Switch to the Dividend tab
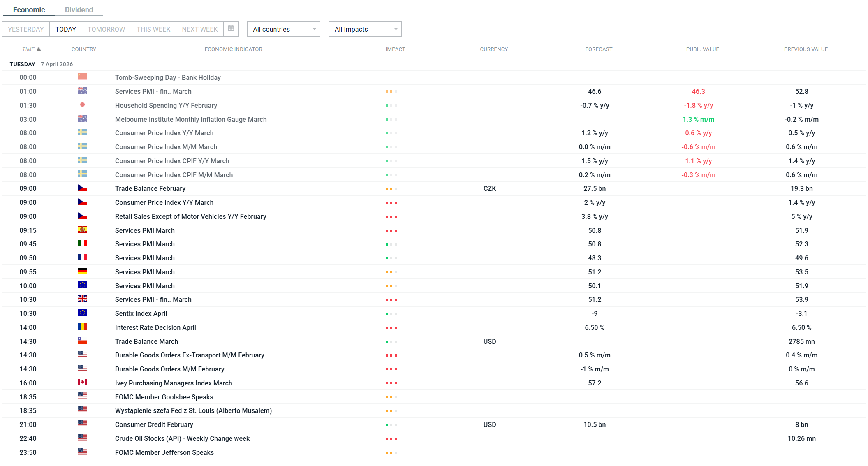Image resolution: width=868 pixels, height=466 pixels. 79,9
